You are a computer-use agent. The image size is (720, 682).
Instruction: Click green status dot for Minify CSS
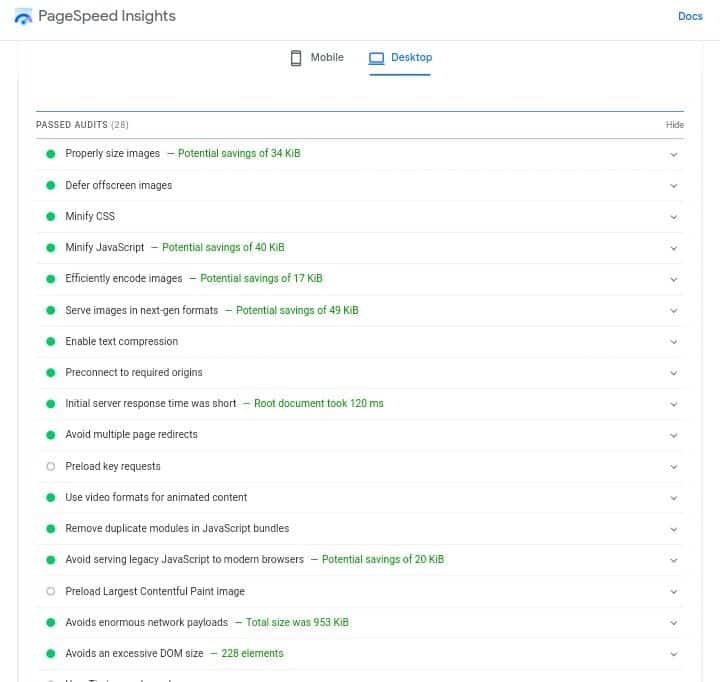[51, 216]
